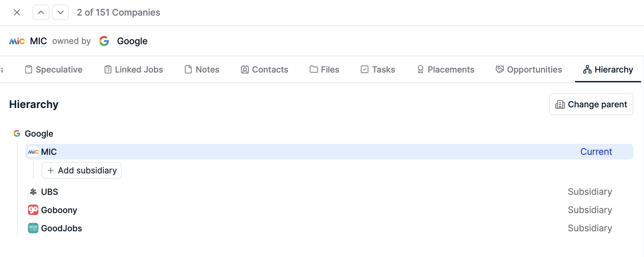
Task: Click the Change parent button
Action: (591, 104)
